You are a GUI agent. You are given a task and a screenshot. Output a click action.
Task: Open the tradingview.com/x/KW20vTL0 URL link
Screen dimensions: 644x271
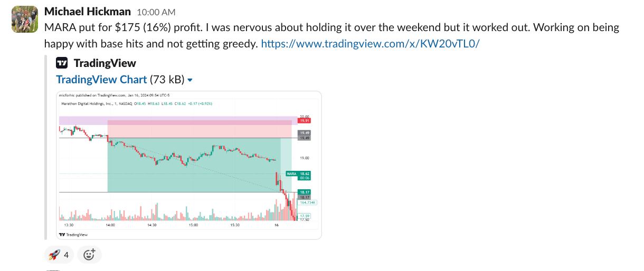370,44
